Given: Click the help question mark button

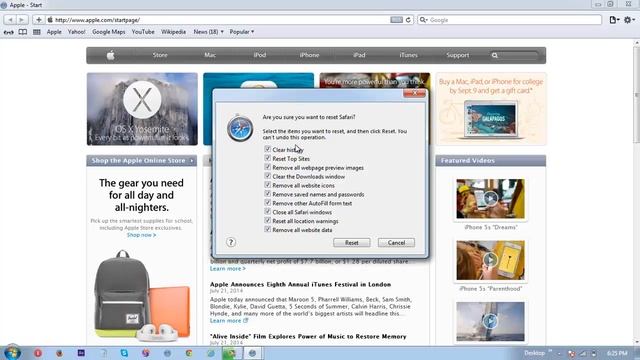Looking at the screenshot, I should click(x=231, y=242).
